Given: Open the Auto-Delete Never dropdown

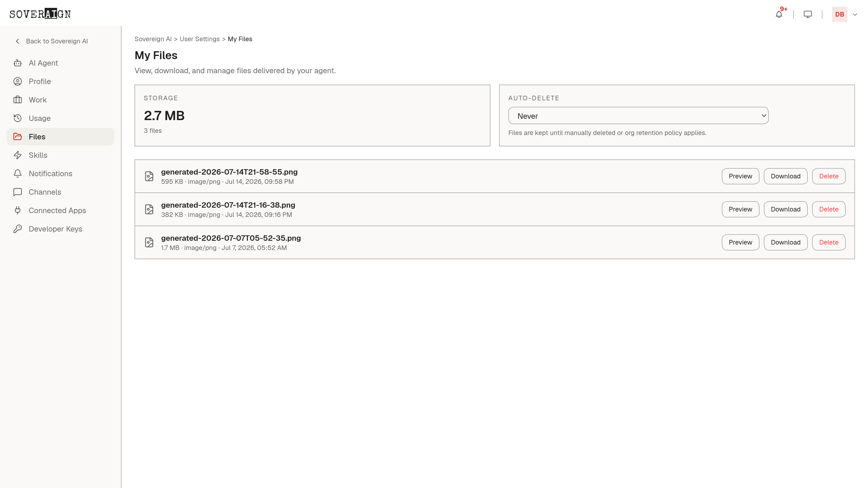Looking at the screenshot, I should 638,116.
